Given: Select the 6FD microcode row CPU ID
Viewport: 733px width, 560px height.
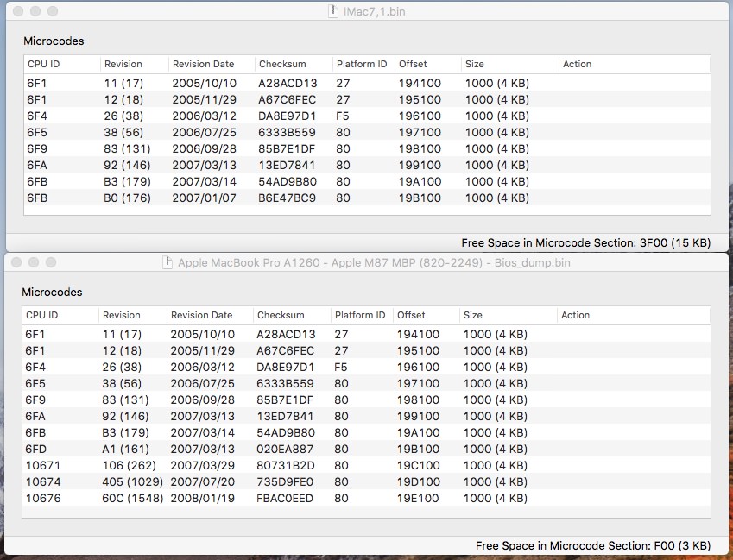Looking at the screenshot, I should (x=35, y=449).
